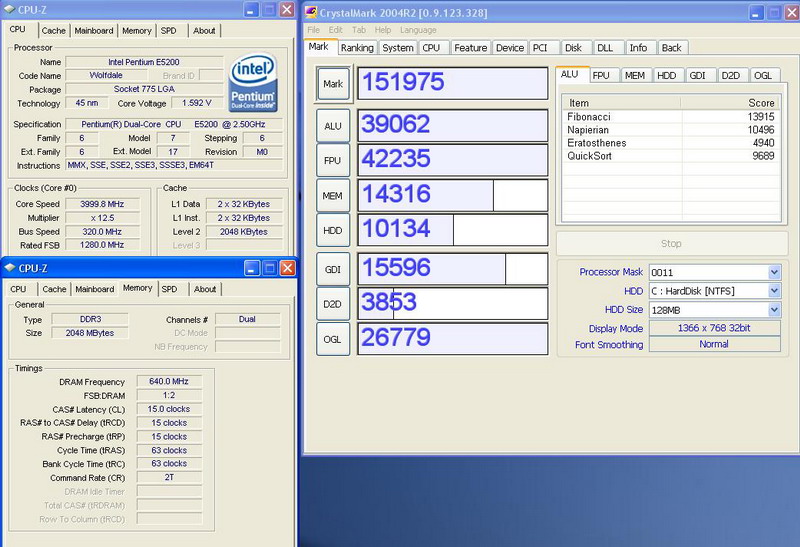
Task: Click the lower CPU-Z window title icon
Action: [x=10, y=268]
